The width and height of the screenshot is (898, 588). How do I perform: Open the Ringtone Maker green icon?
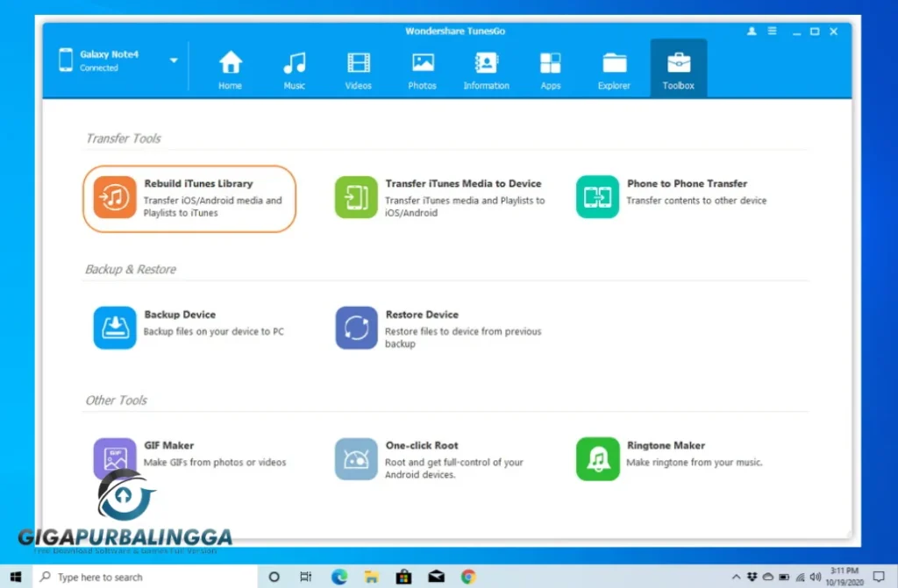pyautogui.click(x=597, y=458)
